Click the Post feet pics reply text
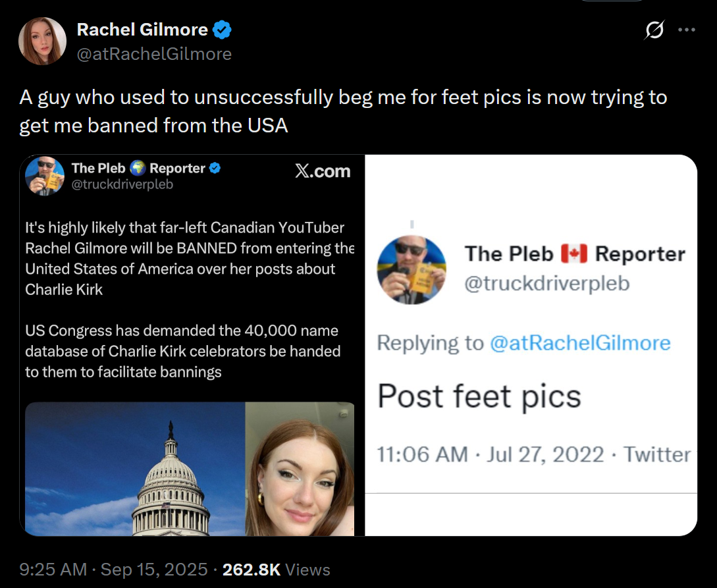The image size is (717, 588). click(x=478, y=396)
